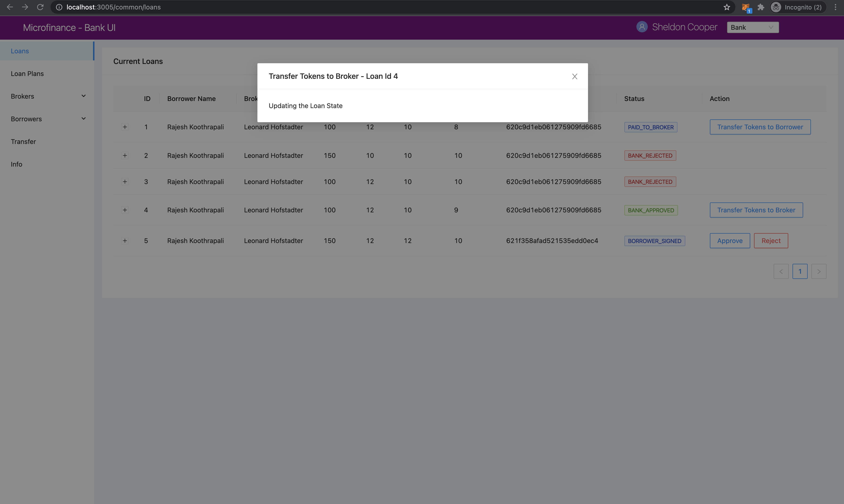Viewport: 844px width, 504px height.
Task: Open the browser extensions puzzle icon
Action: point(761,7)
